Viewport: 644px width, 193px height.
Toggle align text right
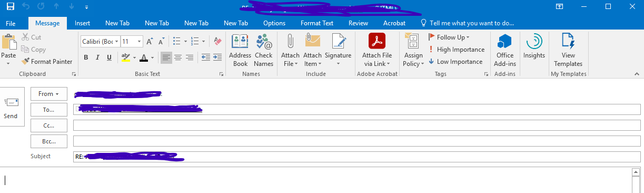point(190,57)
